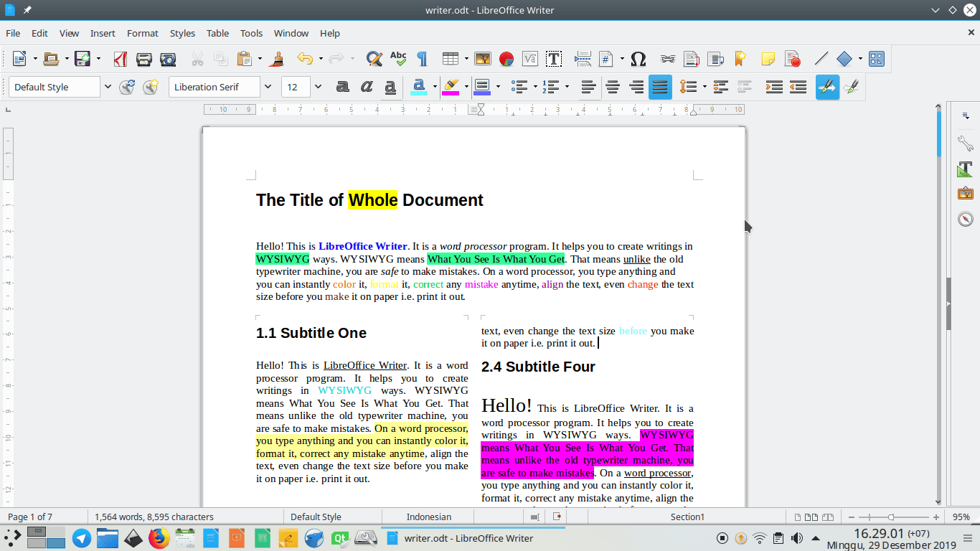Open the special character (Omega) dialog
This screenshot has width=980, height=551.
(x=638, y=59)
